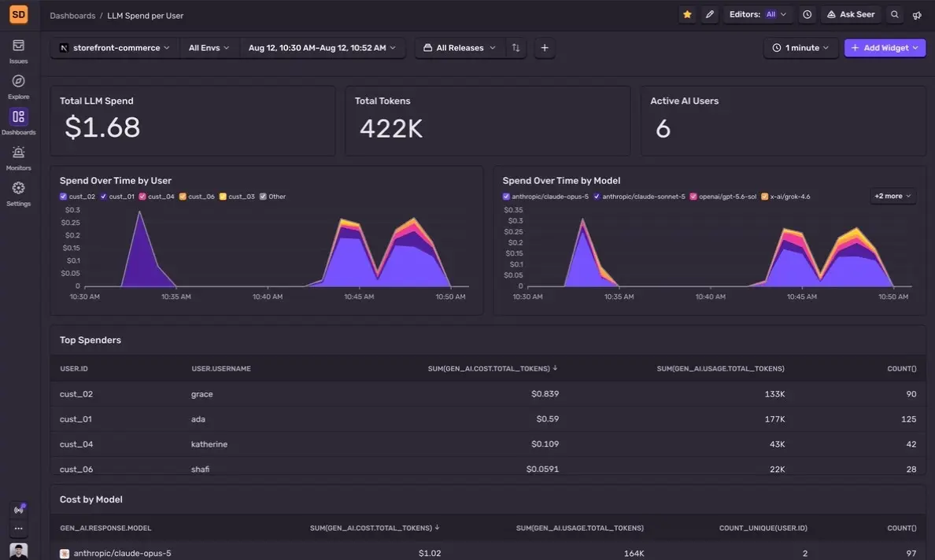Open the storefront-commerce project selector
Viewport: 935px width, 560px height.
click(114, 48)
